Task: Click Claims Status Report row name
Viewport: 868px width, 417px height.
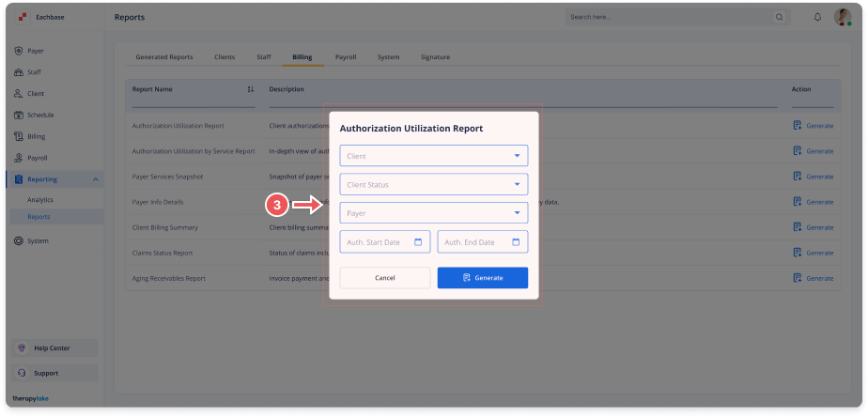Action: point(163,253)
